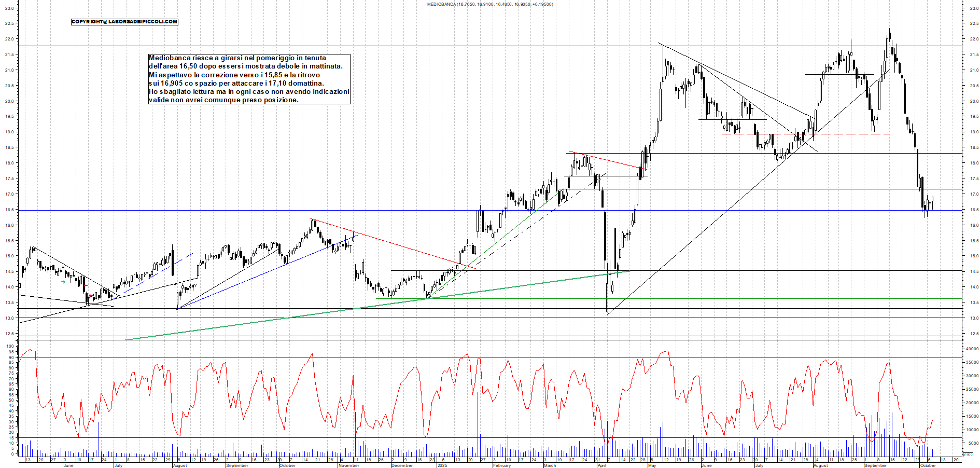Select the upper red arrow at 14.0

click(x=86, y=285)
